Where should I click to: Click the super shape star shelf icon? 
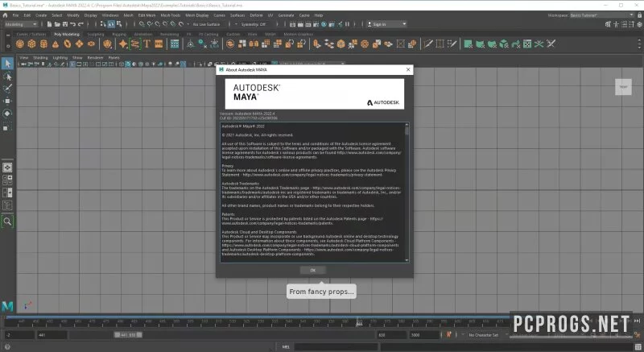123,43
